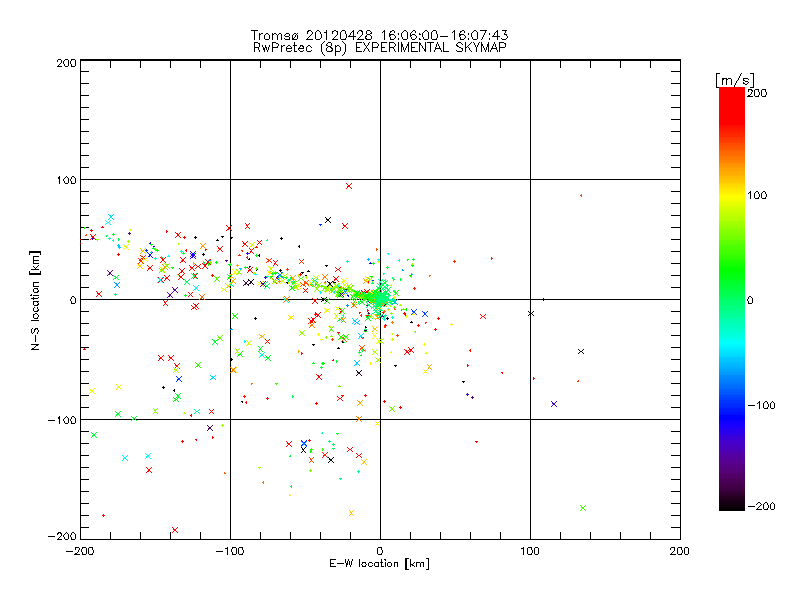
Task: Click the -100 tick label on the E-W axis
Action: click(x=230, y=551)
